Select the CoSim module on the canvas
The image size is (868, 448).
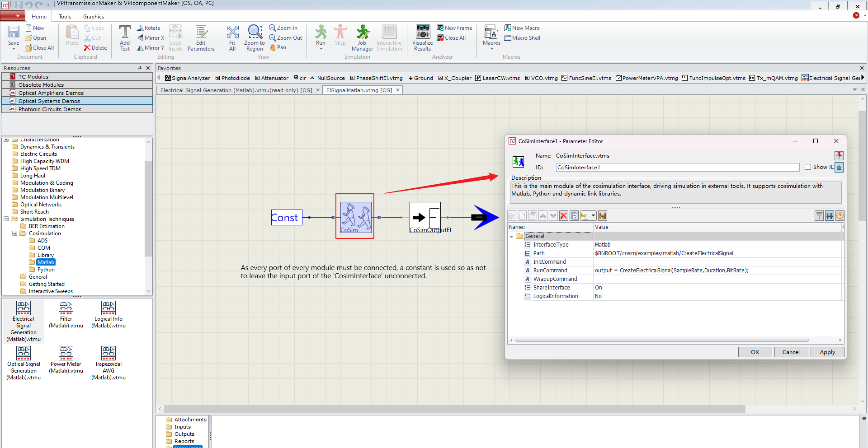(356, 217)
